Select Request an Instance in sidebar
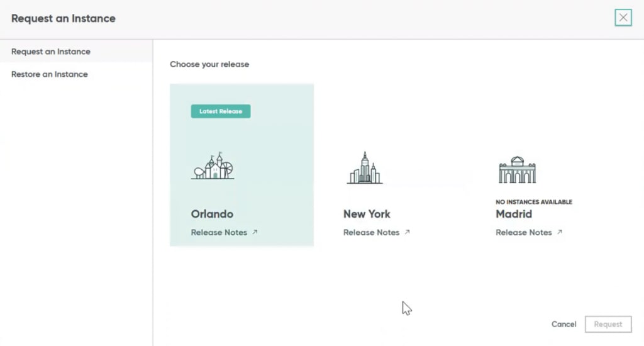This screenshot has width=644, height=346. (76, 52)
